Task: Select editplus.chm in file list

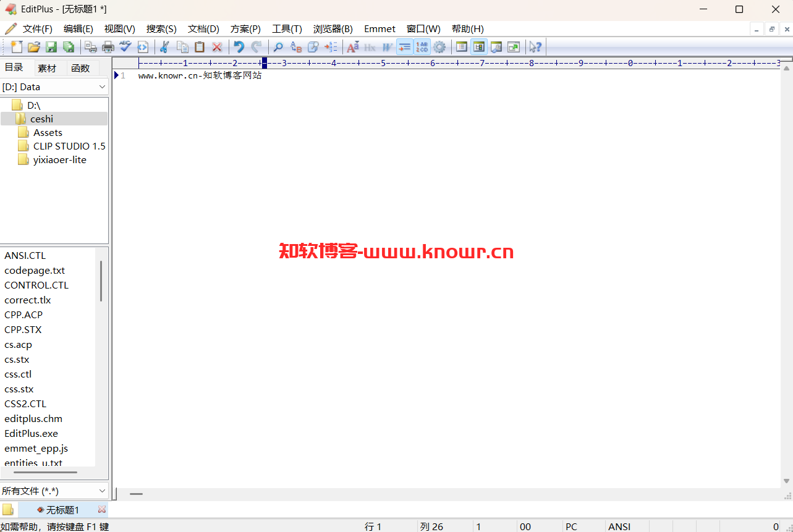Action: (33, 418)
